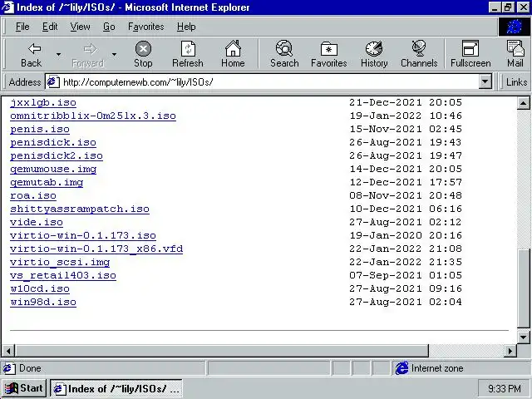Open the Forward button history dropdown arrow
532x399 pixels.
tap(115, 54)
